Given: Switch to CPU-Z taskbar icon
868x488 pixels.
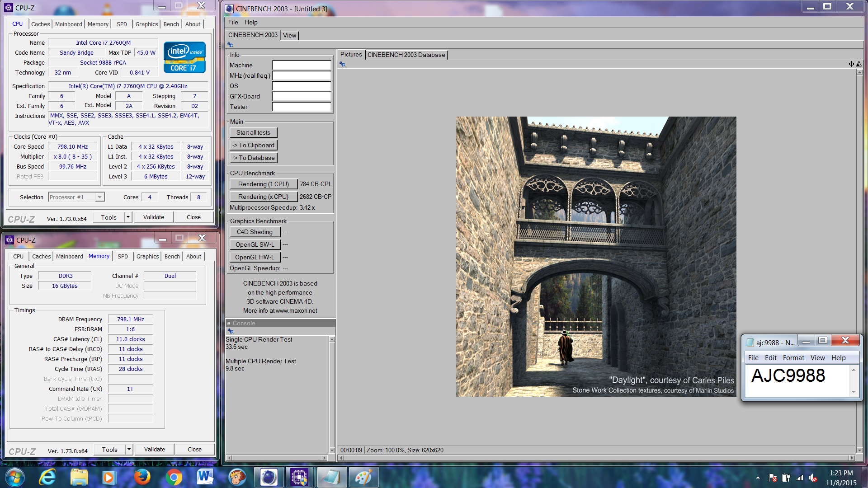Looking at the screenshot, I should point(299,477).
